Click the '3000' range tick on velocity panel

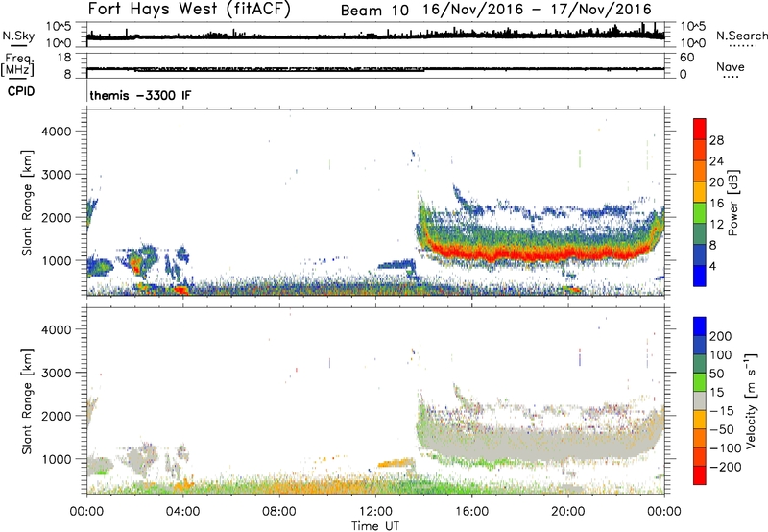point(56,373)
